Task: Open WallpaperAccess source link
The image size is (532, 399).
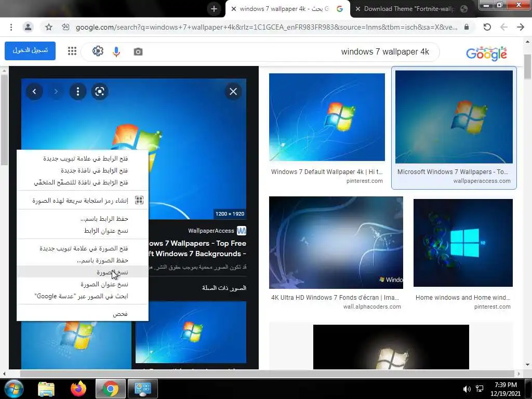Action: (217, 231)
